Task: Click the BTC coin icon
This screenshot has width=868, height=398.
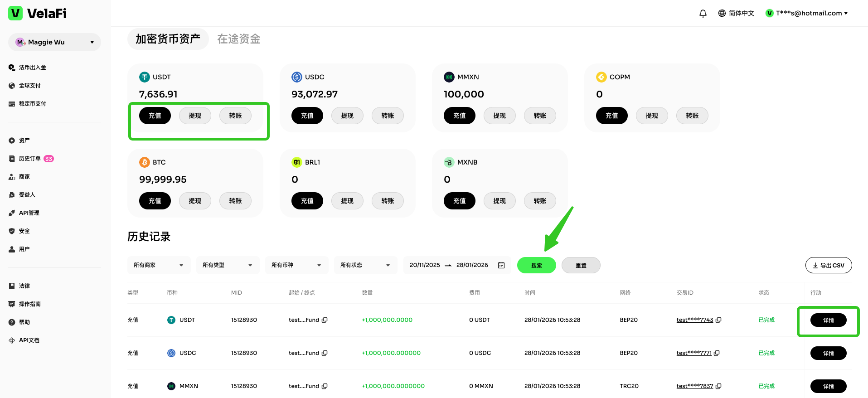Action: point(145,162)
